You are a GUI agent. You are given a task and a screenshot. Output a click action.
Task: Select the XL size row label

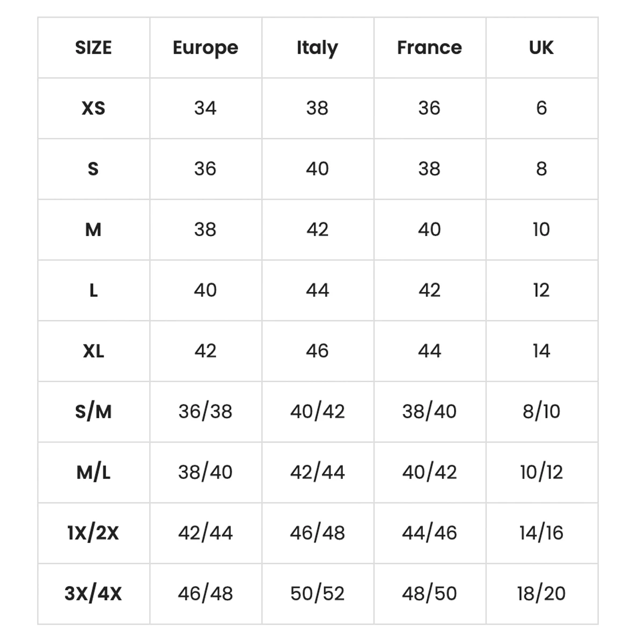pos(93,351)
